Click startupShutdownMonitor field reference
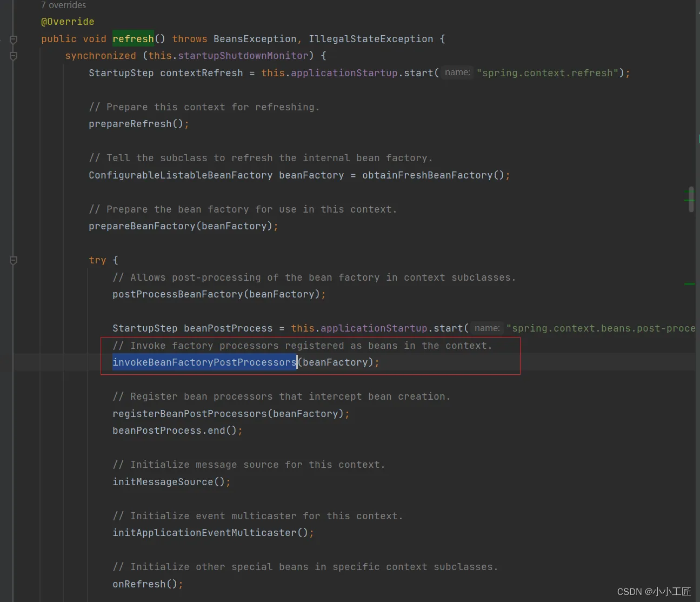 (243, 56)
